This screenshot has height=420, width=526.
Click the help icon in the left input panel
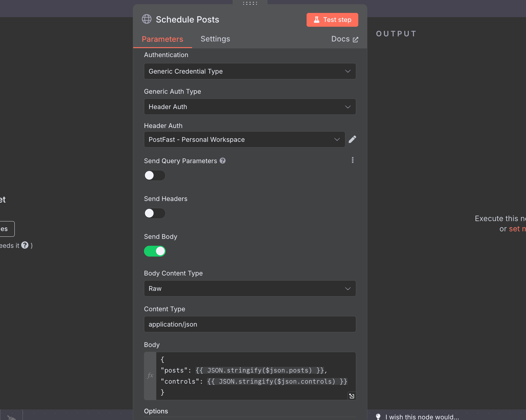(25, 245)
